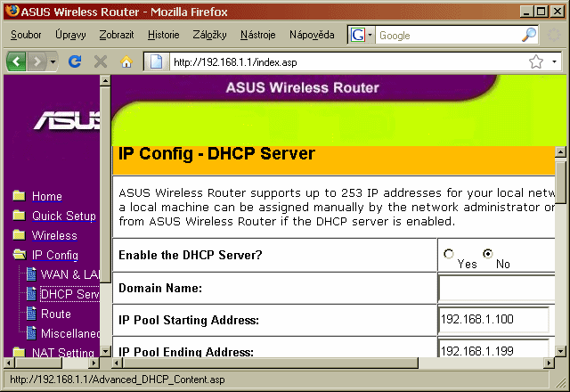570x392 pixels.
Task: Open the Nápověda menu
Action: pos(312,35)
